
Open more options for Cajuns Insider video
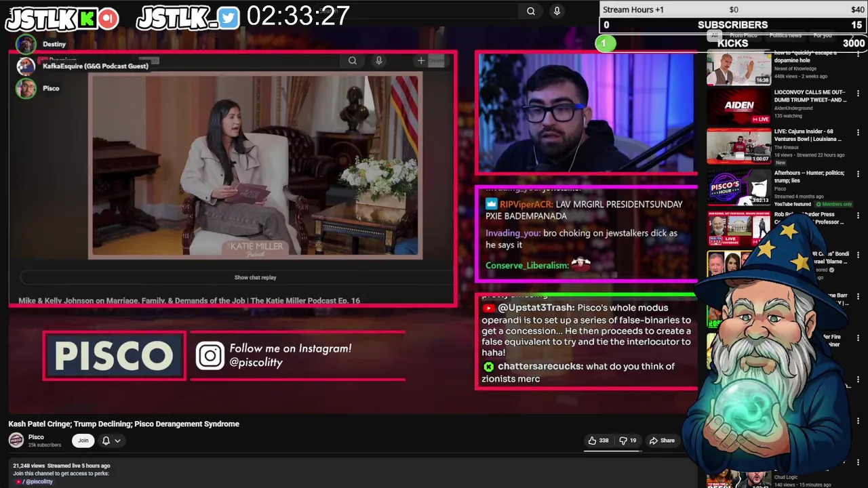(x=858, y=133)
